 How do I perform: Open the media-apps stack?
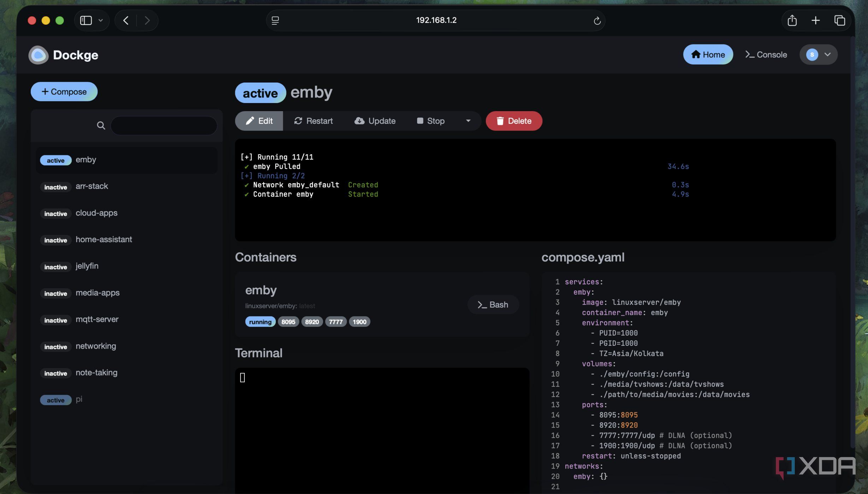pos(127,293)
